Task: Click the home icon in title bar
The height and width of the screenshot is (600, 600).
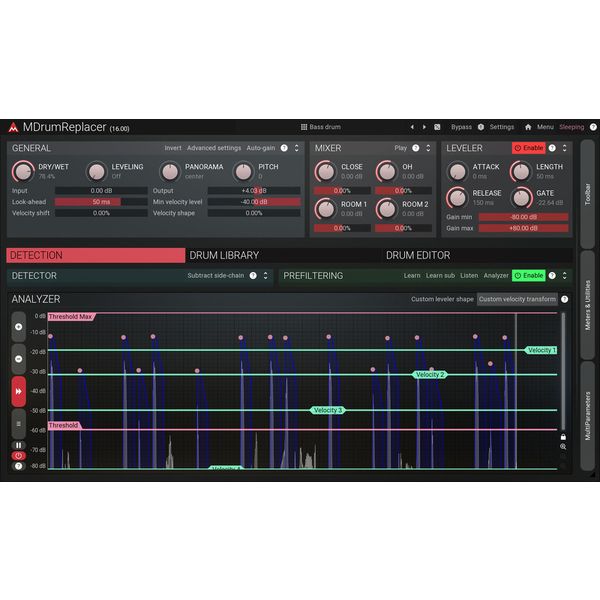Action: (528, 127)
